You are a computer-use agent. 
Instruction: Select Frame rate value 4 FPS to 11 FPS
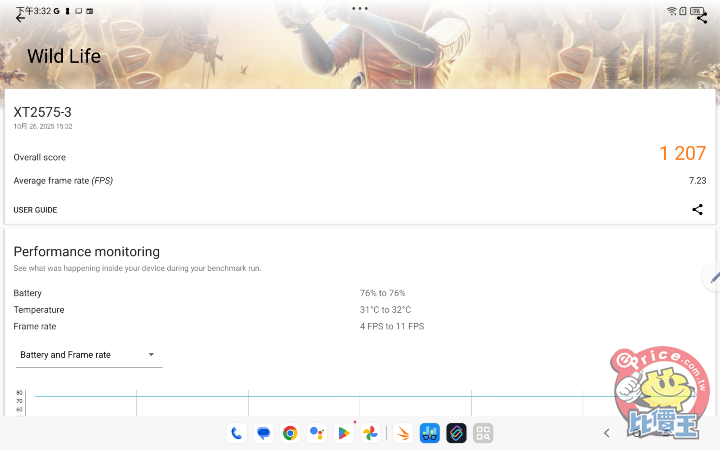pos(392,326)
